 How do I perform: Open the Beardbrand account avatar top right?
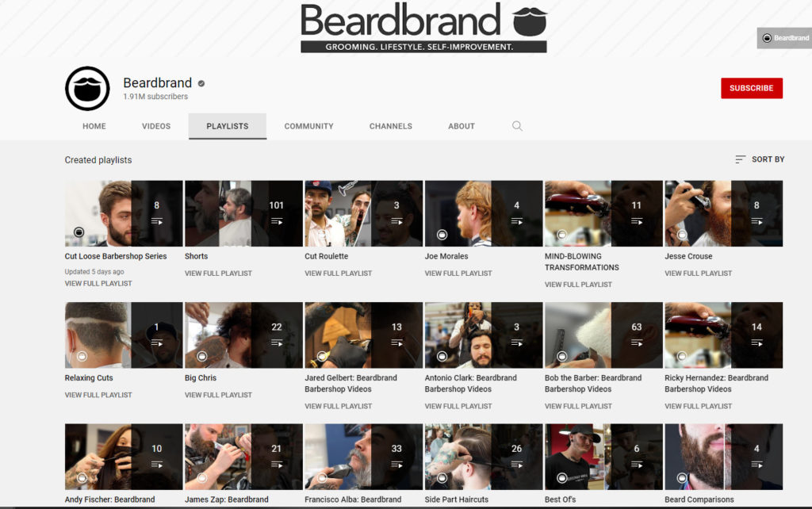click(766, 37)
